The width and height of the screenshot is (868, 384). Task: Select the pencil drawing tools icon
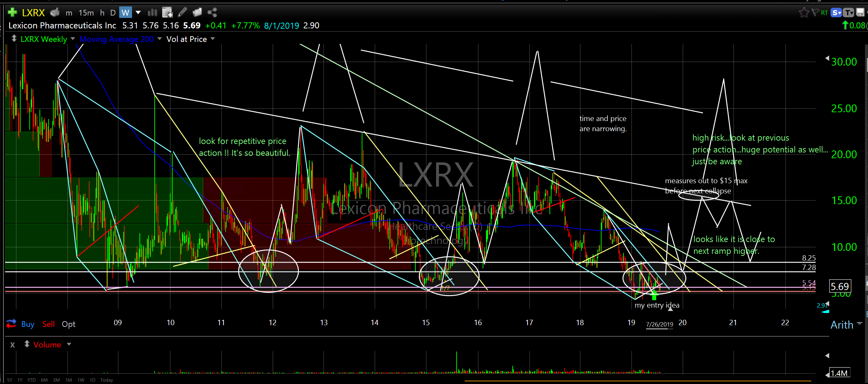coord(182,13)
